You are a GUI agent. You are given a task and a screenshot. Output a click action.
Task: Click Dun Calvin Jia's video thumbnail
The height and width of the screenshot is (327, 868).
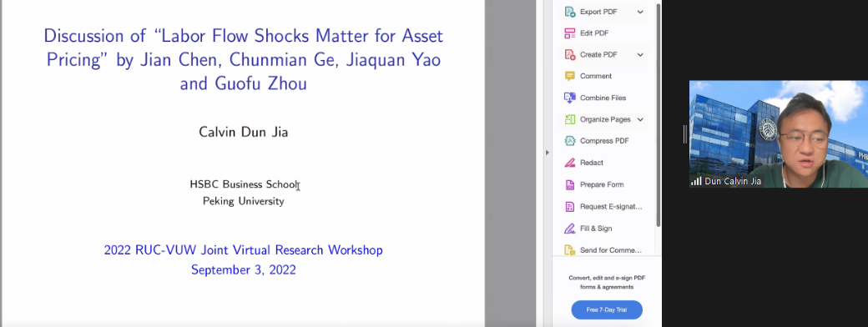pos(779,134)
